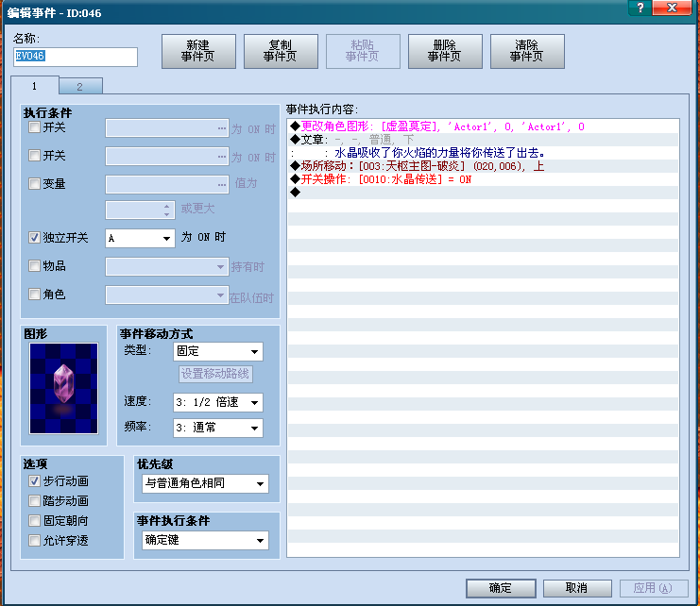Expand the 优先级 dropdown

coord(205,483)
